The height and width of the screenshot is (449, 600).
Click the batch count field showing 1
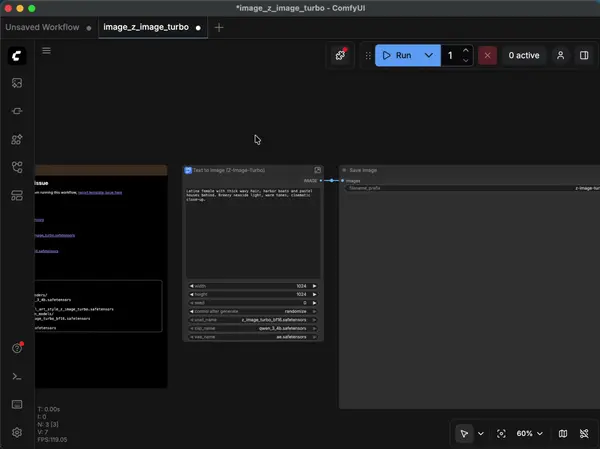[450, 56]
